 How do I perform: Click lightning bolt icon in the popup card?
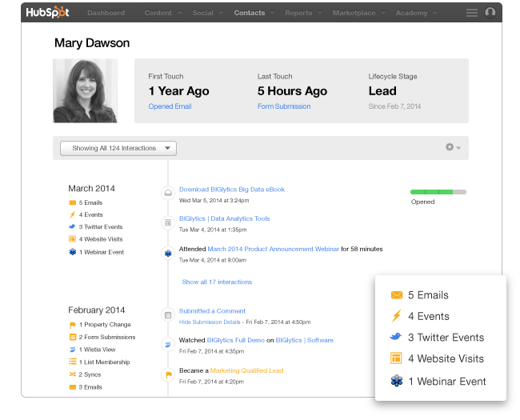(x=396, y=316)
